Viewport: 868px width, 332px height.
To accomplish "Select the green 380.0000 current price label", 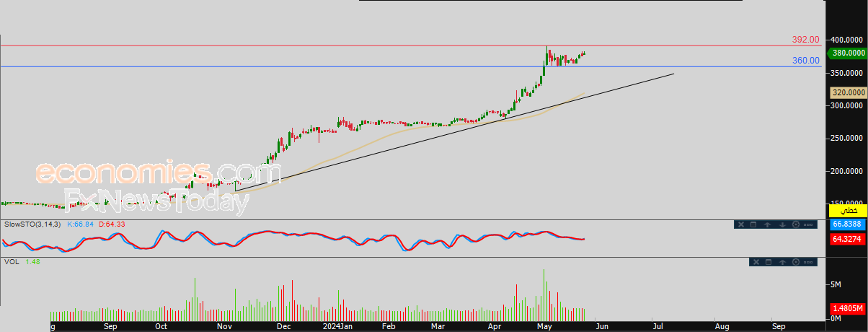I will tap(847, 53).
